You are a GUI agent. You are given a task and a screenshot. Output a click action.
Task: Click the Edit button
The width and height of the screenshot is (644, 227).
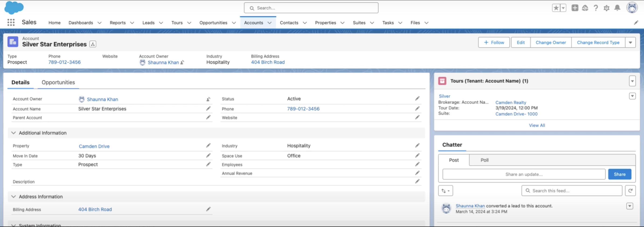click(x=521, y=42)
